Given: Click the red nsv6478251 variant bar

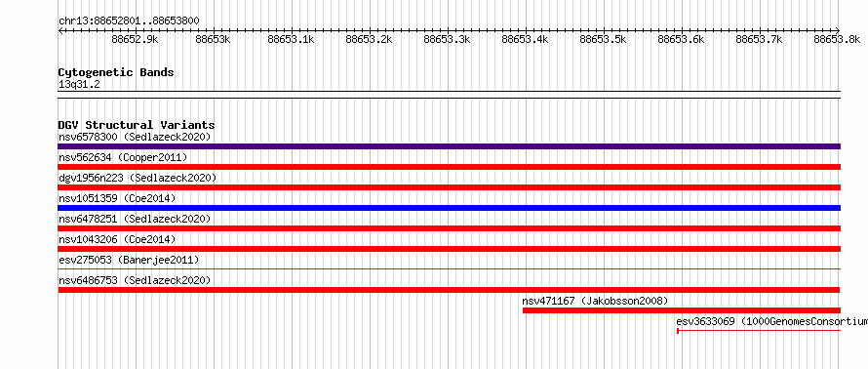Looking at the screenshot, I should pos(449,228).
